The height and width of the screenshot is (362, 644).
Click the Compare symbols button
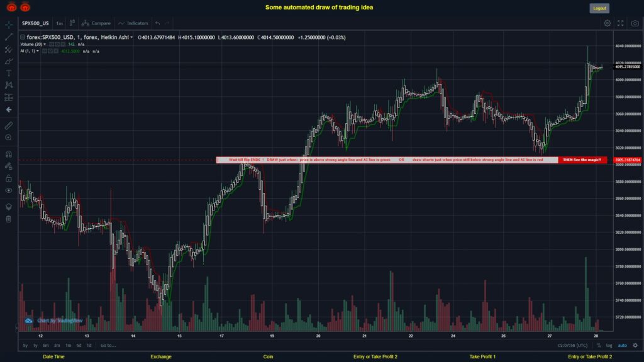tap(96, 23)
